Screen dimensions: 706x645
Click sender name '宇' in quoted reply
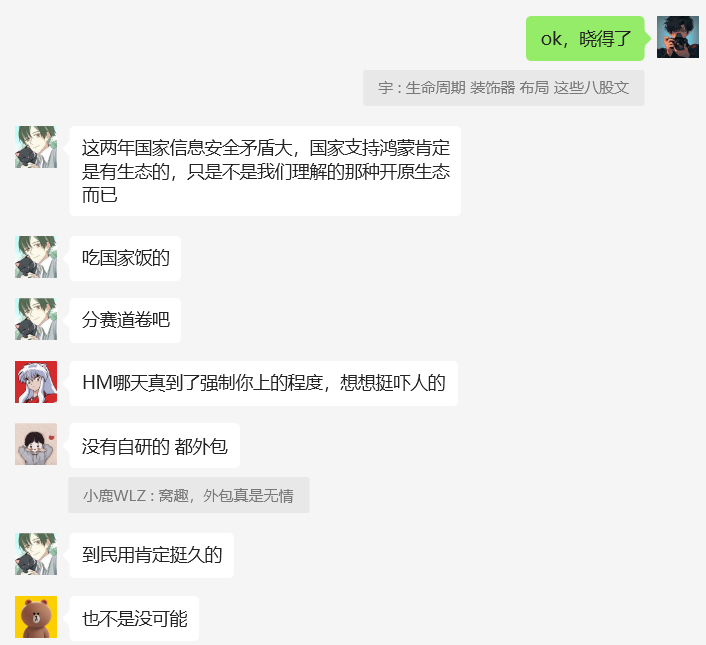tap(385, 88)
